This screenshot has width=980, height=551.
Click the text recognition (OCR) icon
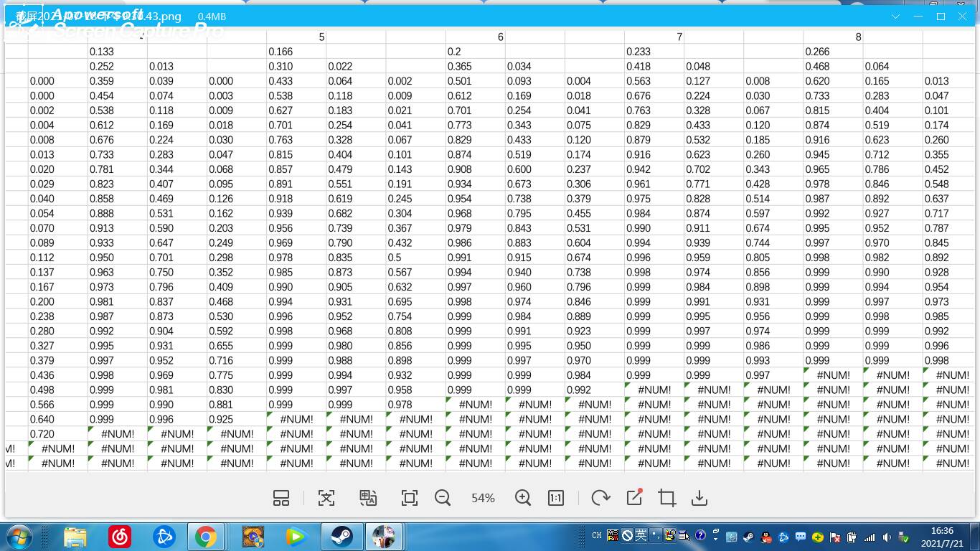326,498
